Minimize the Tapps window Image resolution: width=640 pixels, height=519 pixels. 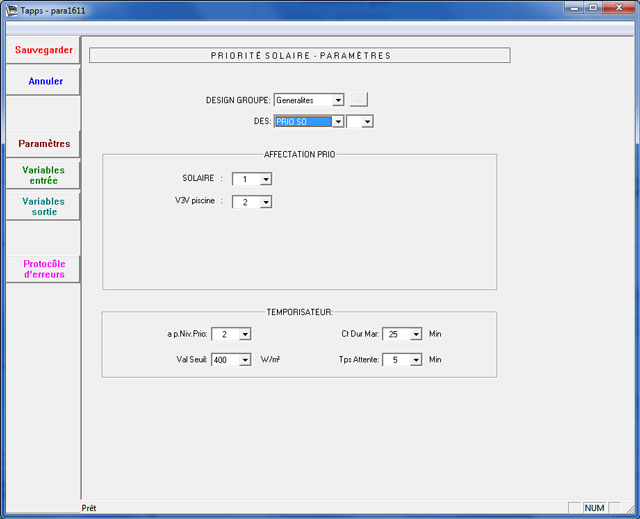tap(576, 8)
